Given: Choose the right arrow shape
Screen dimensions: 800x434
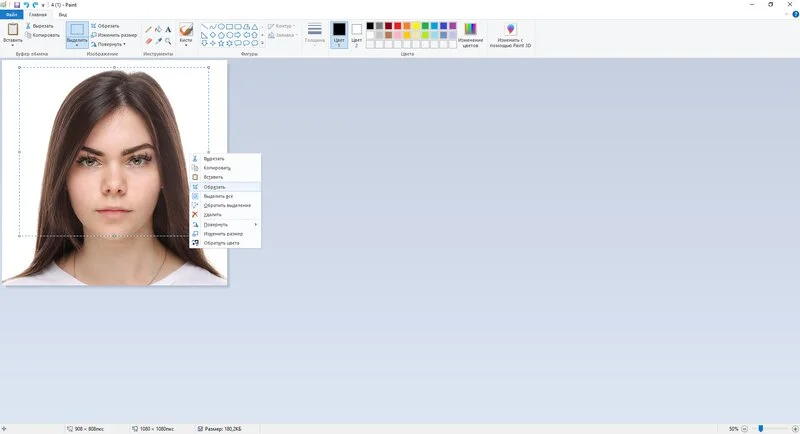Looking at the screenshot, I should (238, 35).
